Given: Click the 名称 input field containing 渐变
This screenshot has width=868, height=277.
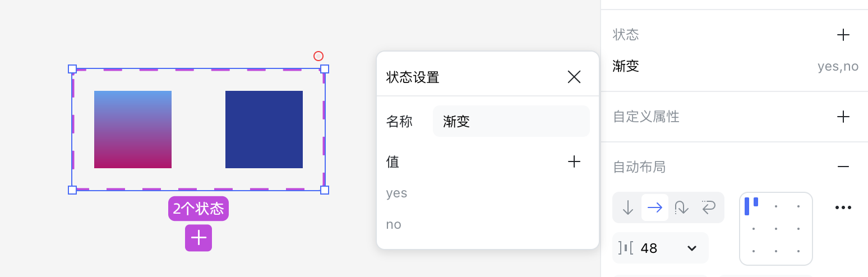Looking at the screenshot, I should (511, 121).
